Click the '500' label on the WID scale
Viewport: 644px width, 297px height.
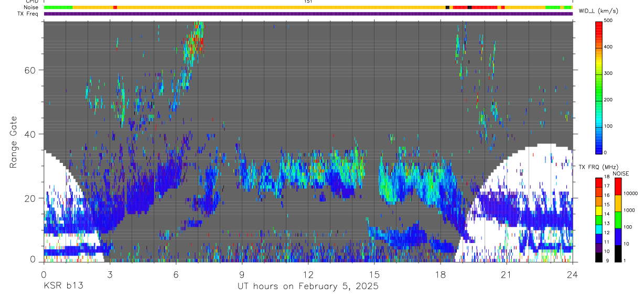tap(608, 20)
